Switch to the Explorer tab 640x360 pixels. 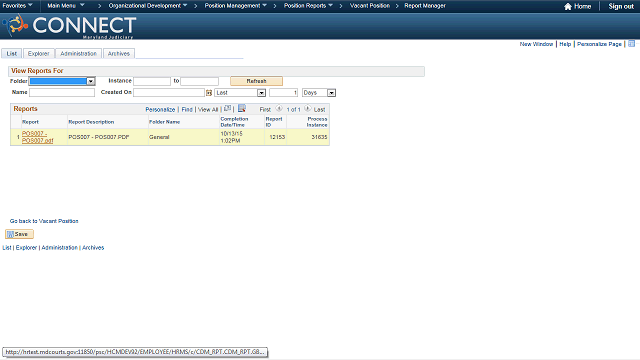point(38,53)
